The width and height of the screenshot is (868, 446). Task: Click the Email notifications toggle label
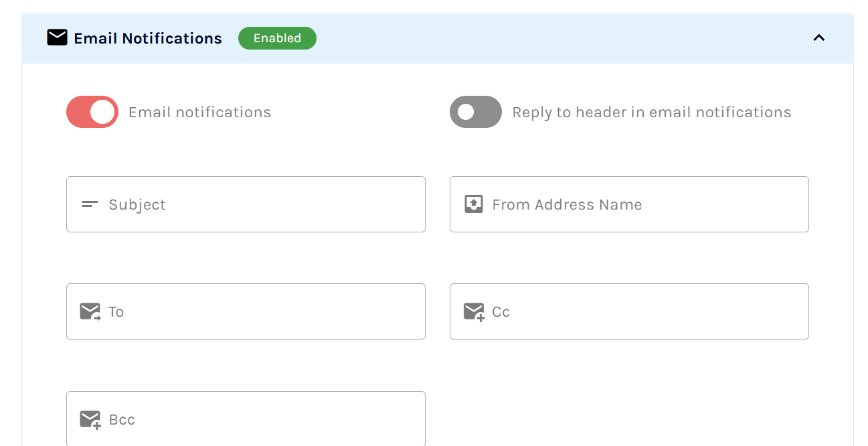pyautogui.click(x=199, y=112)
